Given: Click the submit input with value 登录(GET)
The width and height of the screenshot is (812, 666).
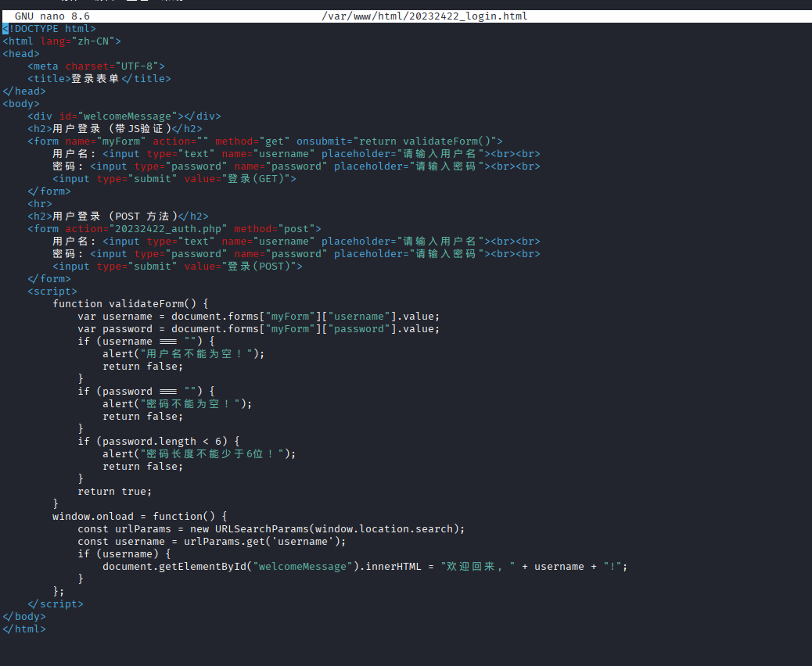Looking at the screenshot, I should click(174, 178).
